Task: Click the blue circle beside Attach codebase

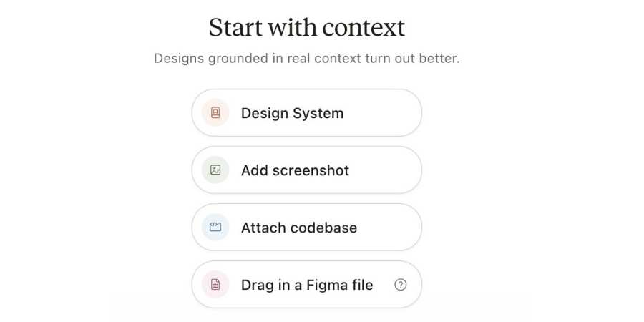Action: click(215, 228)
